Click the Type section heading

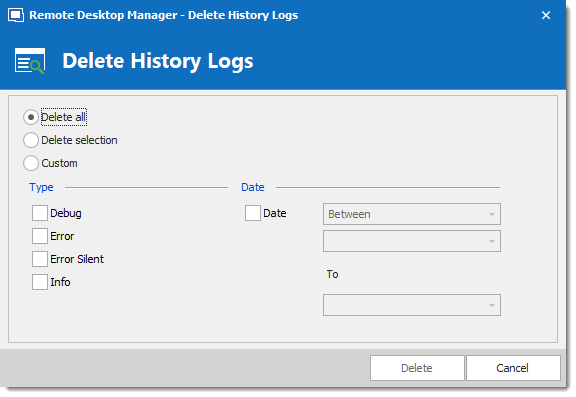pyautogui.click(x=42, y=187)
